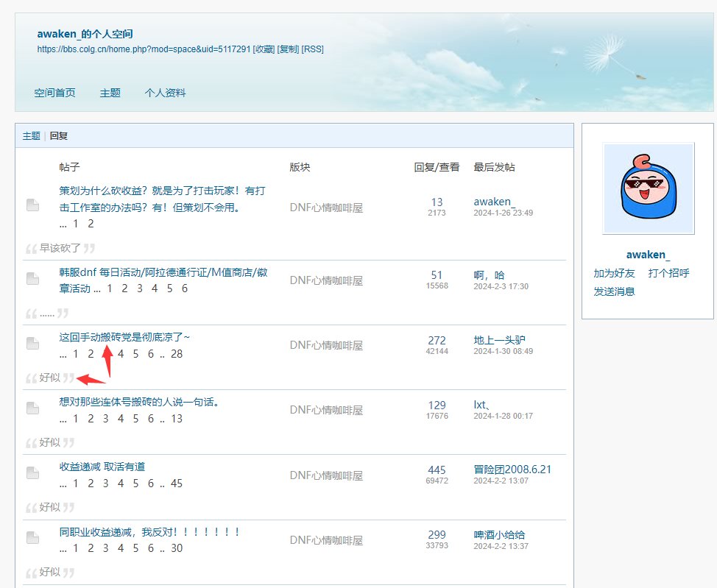Open 空间首页 in the space navigation

[x=54, y=93]
